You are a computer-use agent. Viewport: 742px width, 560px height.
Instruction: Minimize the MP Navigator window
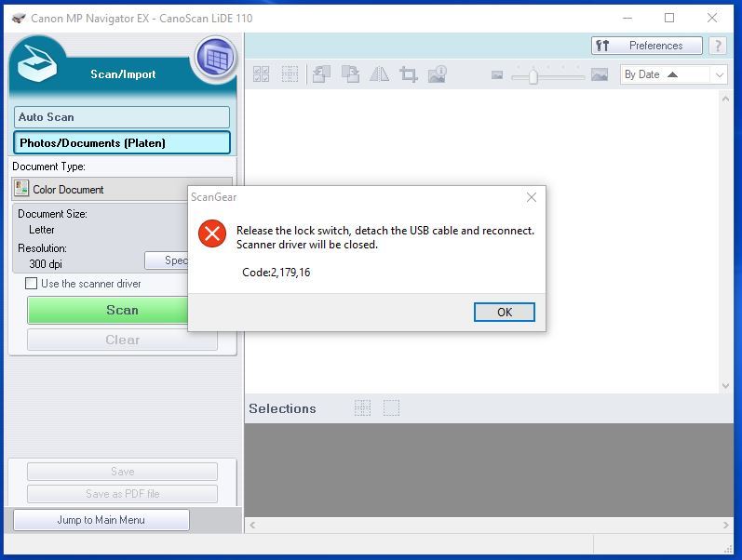click(x=627, y=18)
